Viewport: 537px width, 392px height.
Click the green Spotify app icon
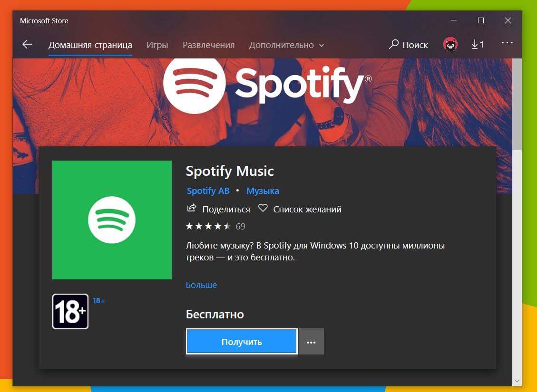coord(112,220)
